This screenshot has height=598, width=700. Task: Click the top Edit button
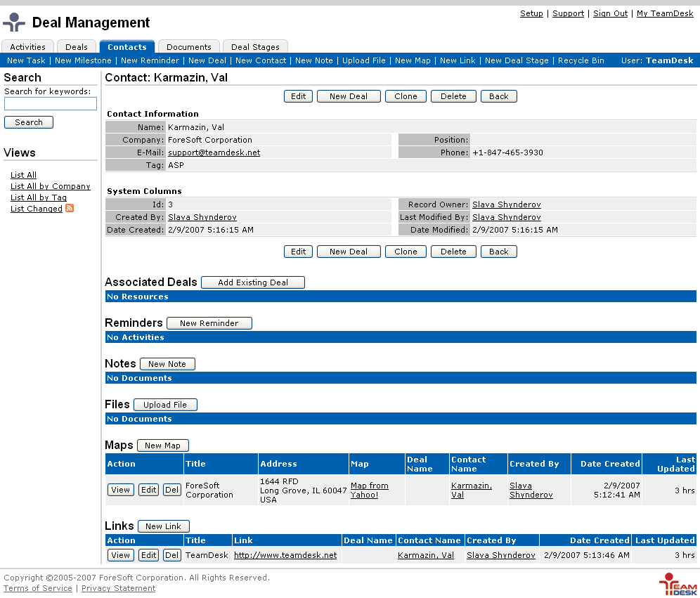click(x=299, y=96)
